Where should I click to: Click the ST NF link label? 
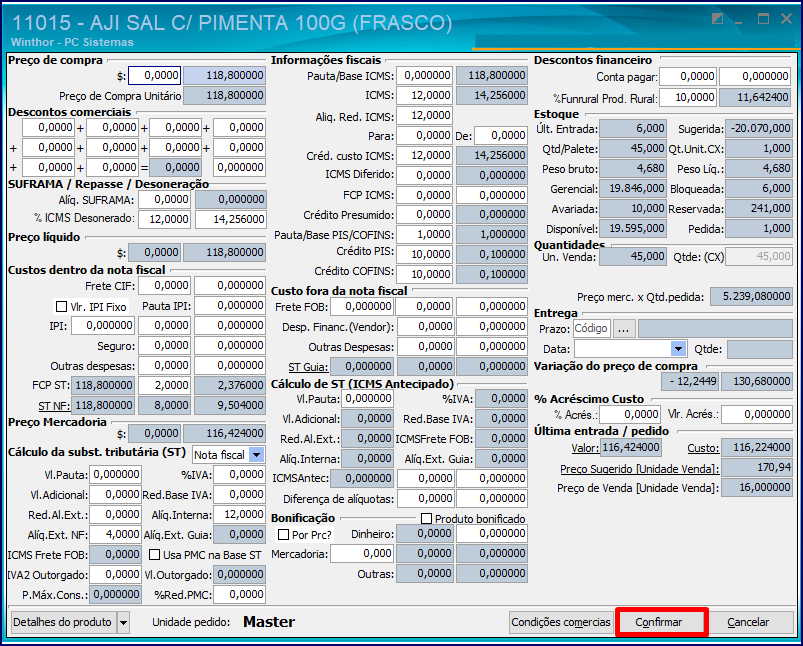[54, 406]
